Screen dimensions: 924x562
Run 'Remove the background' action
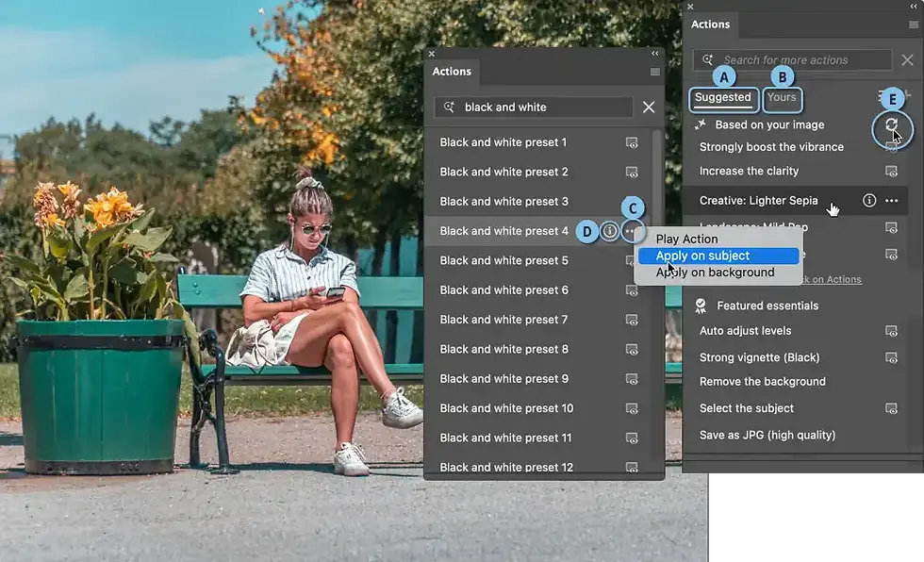point(763,382)
